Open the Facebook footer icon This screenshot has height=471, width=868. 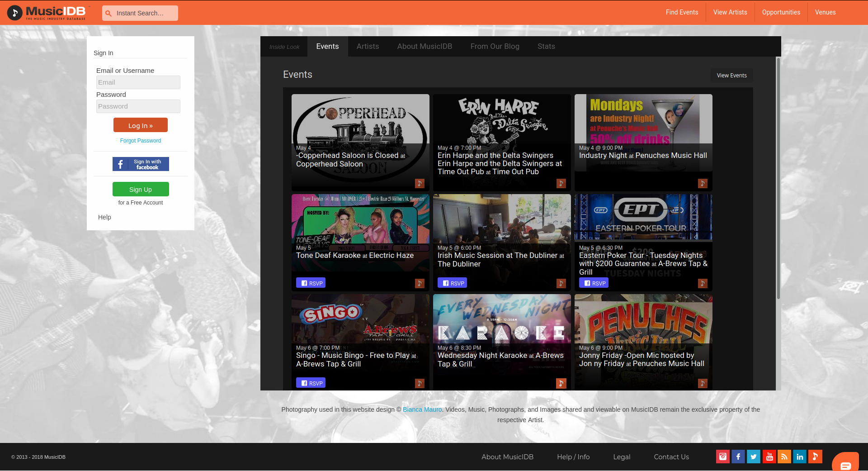pyautogui.click(x=738, y=457)
